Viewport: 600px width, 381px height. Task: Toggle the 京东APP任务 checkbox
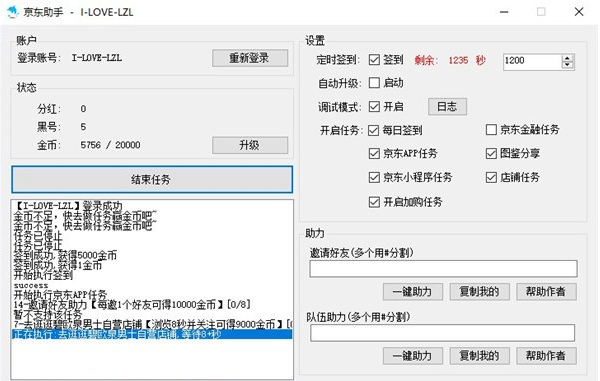[374, 154]
